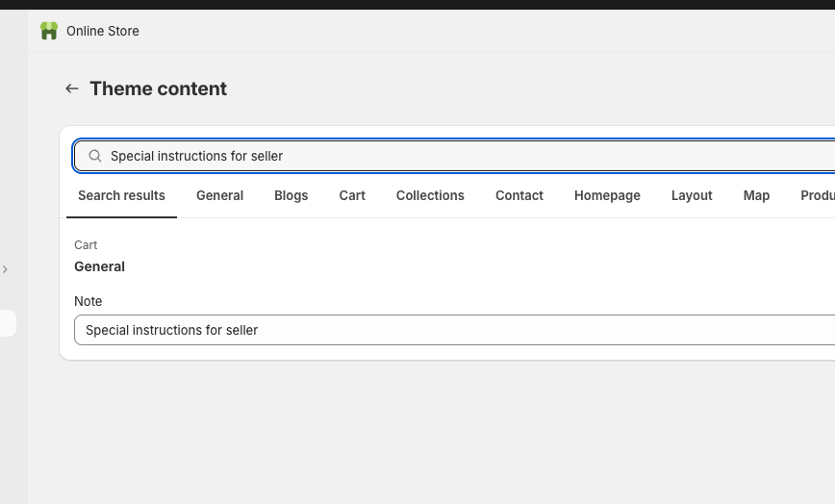This screenshot has height=504, width=835.
Task: Select the Blogs tab
Action: click(x=291, y=195)
